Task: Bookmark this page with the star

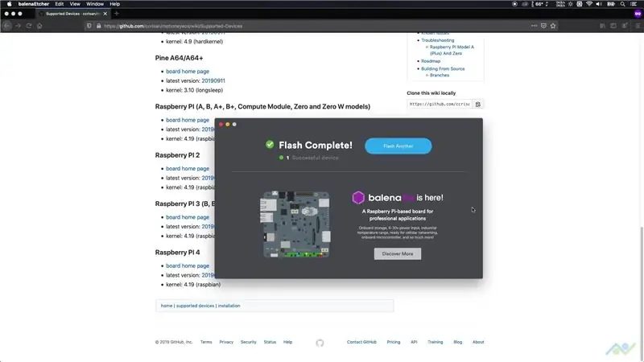Action: pyautogui.click(x=553, y=26)
